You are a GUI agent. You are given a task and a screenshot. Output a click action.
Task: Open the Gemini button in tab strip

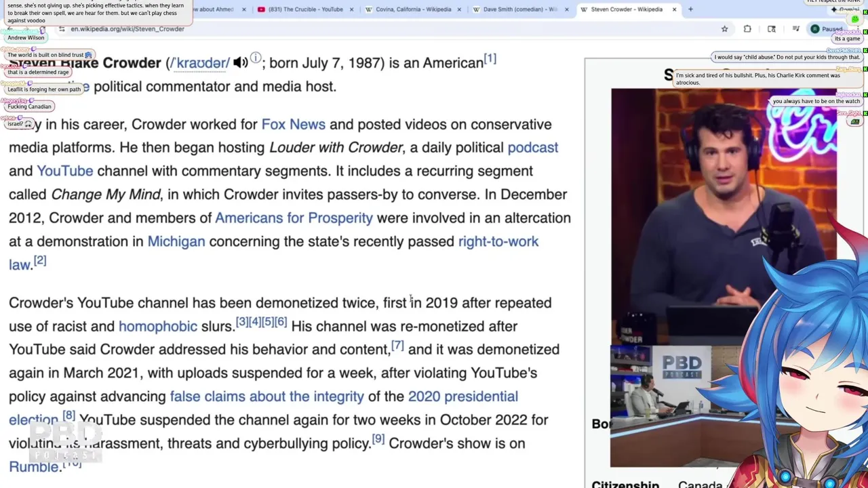coord(846,9)
